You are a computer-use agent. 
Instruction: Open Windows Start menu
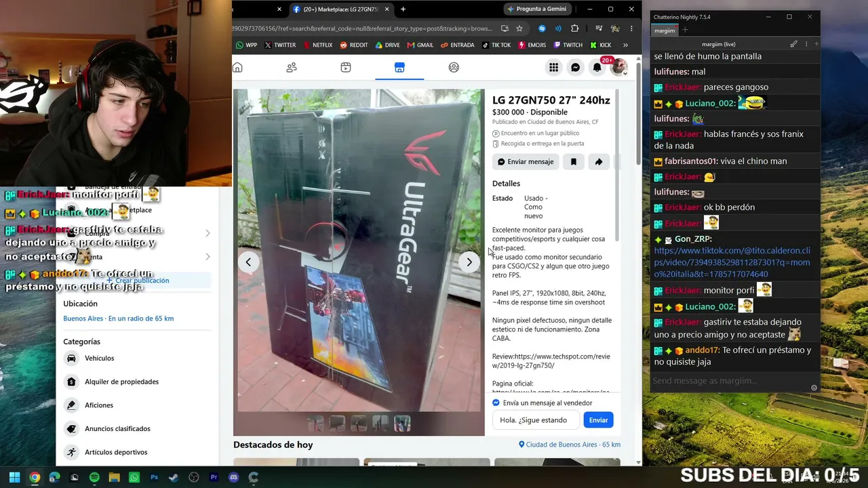pyautogui.click(x=14, y=477)
